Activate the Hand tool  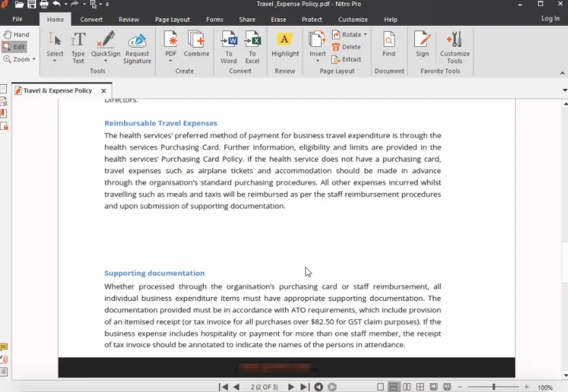pyautogui.click(x=16, y=35)
